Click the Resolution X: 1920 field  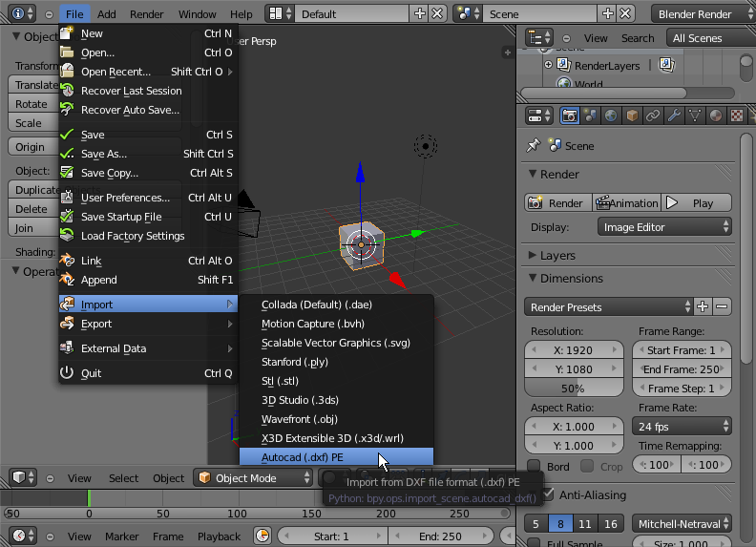click(x=574, y=349)
